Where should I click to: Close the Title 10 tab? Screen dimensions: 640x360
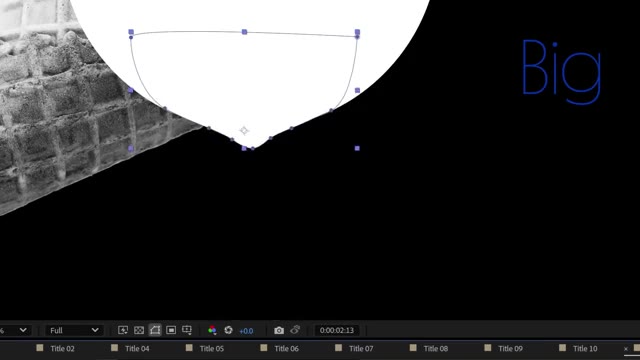click(626, 349)
